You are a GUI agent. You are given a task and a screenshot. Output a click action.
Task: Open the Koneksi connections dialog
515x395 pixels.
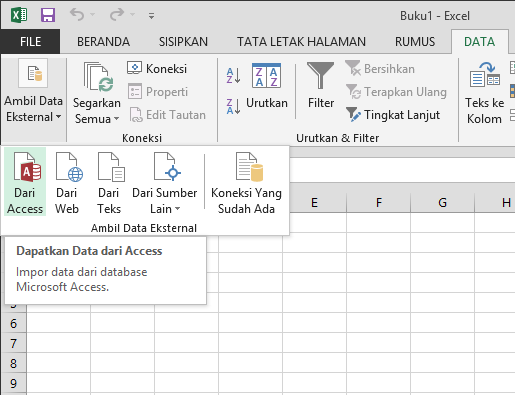[157, 69]
